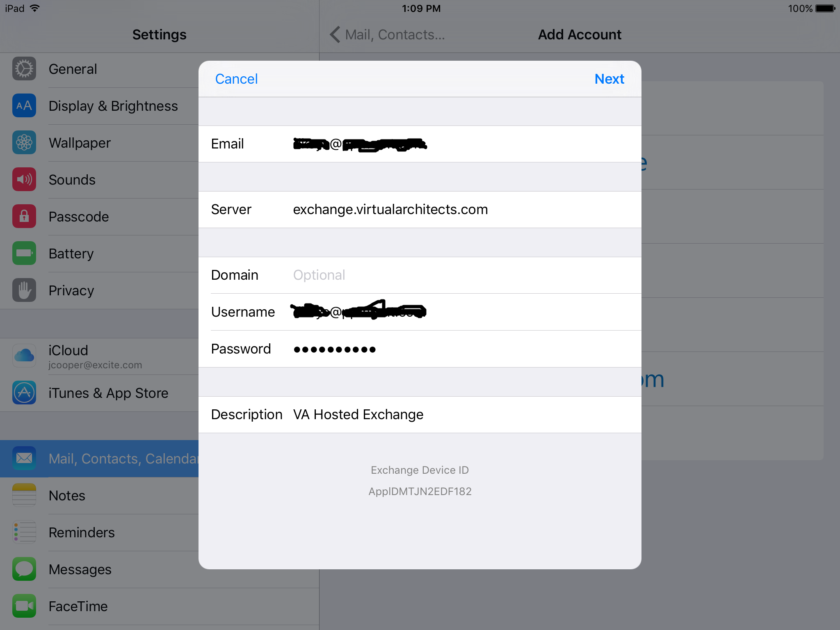The image size is (840, 630).
Task: Select Mail, Contacts, Calendars row
Action: point(99,459)
